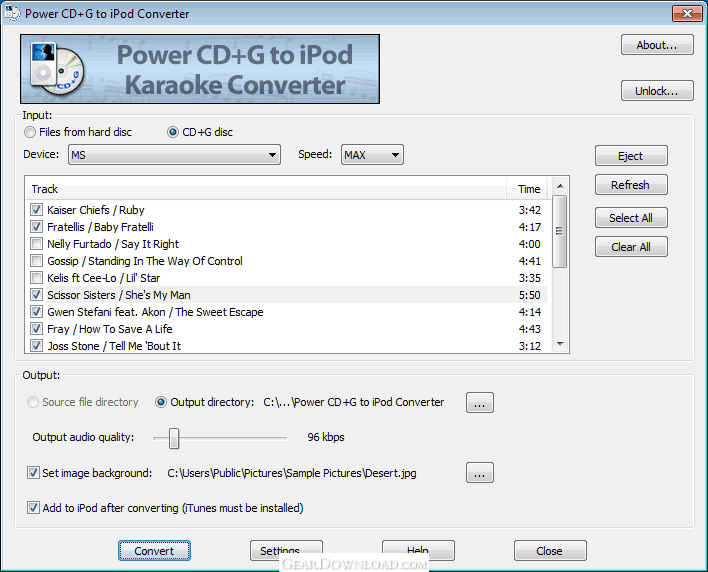The height and width of the screenshot is (572, 708).
Task: Open the Settings dialog
Action: click(x=286, y=551)
